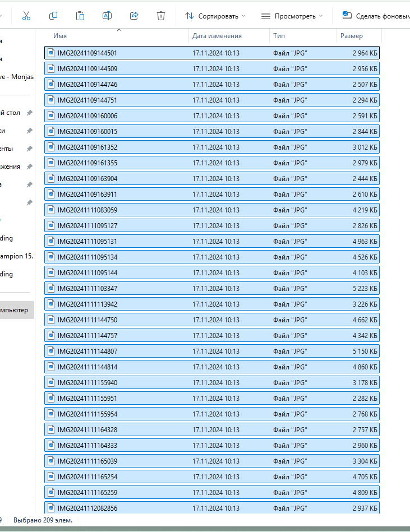
Task: Click file icon of IMG20241109163911
Action: [x=51, y=194]
